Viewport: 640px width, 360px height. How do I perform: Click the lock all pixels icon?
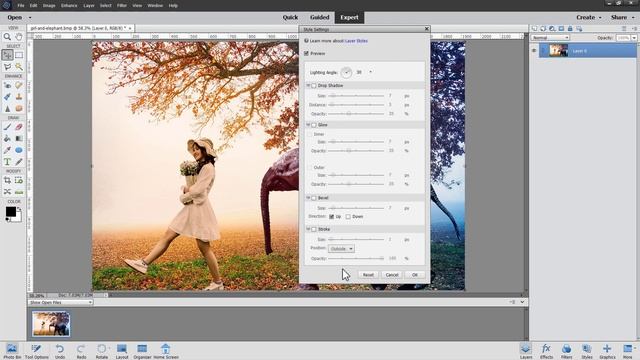pos(570,29)
